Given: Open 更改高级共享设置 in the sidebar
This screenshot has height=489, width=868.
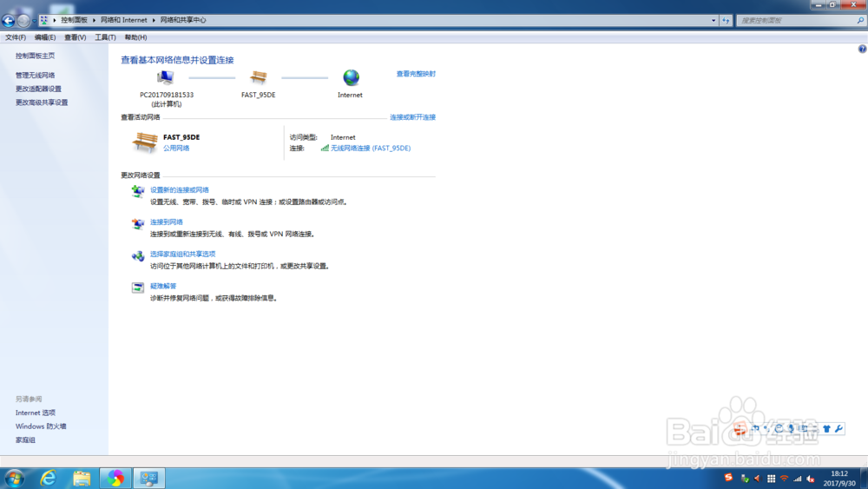Looking at the screenshot, I should tap(42, 102).
